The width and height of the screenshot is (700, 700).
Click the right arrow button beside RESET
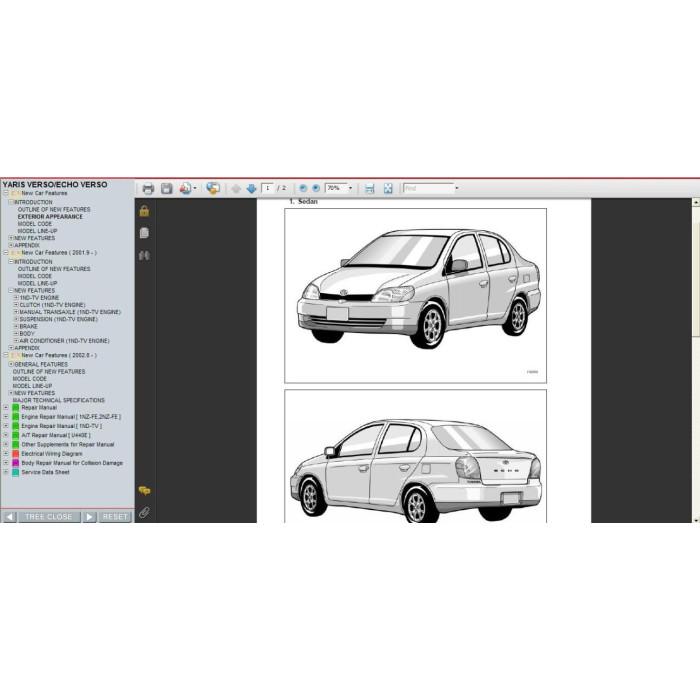[x=89, y=517]
